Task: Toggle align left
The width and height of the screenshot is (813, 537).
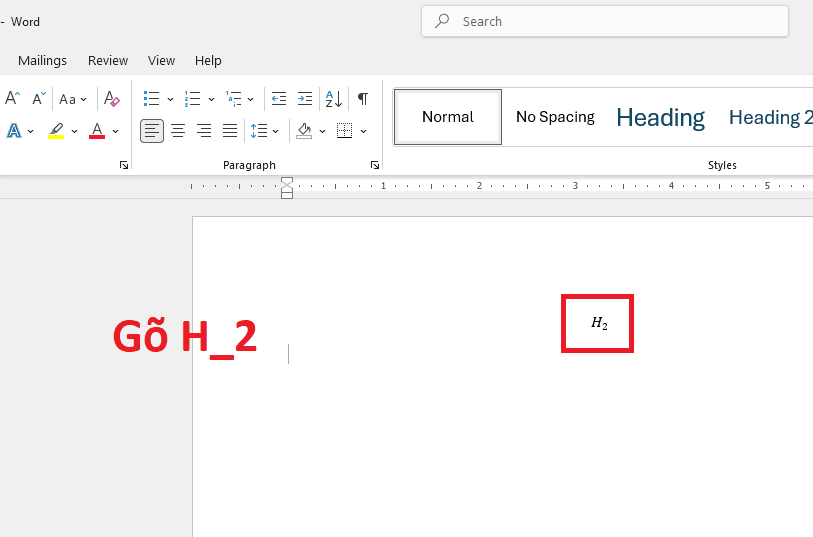Action: click(152, 131)
